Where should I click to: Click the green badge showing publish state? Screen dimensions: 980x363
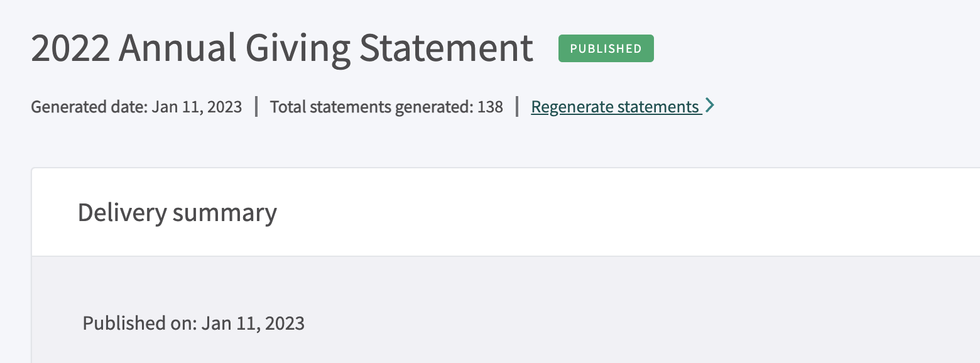point(606,48)
